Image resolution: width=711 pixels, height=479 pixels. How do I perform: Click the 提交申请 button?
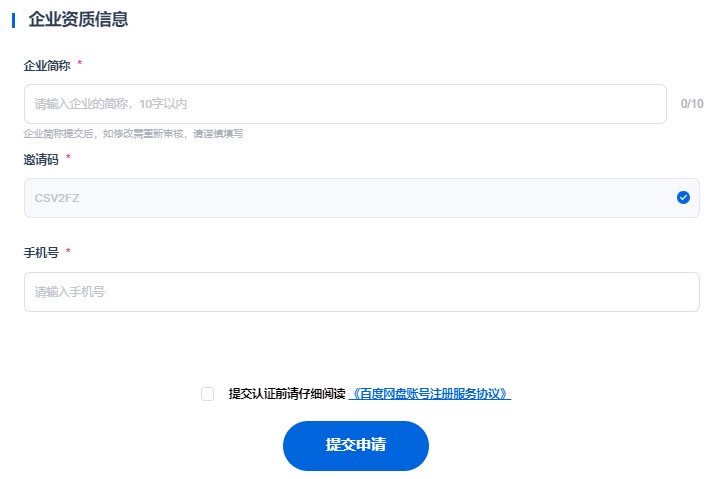[356, 445]
